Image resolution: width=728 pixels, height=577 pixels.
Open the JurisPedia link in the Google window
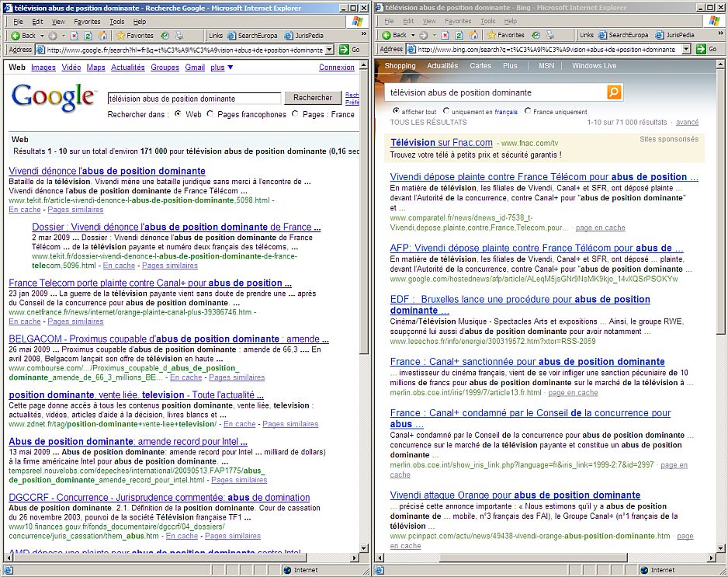304,35
